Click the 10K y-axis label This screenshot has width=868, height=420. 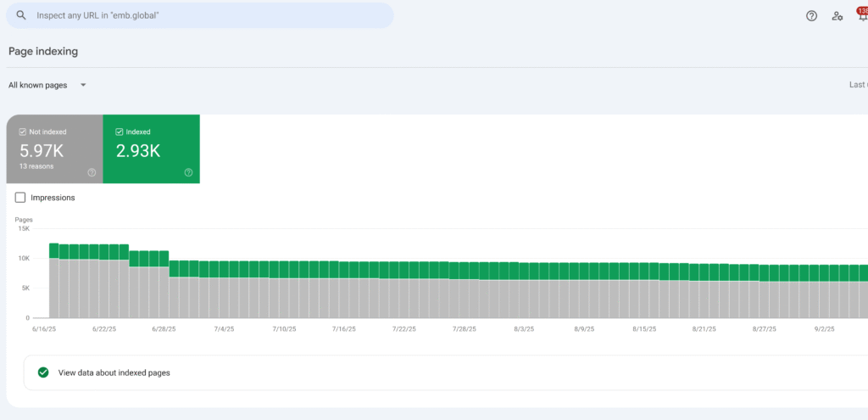[24, 258]
